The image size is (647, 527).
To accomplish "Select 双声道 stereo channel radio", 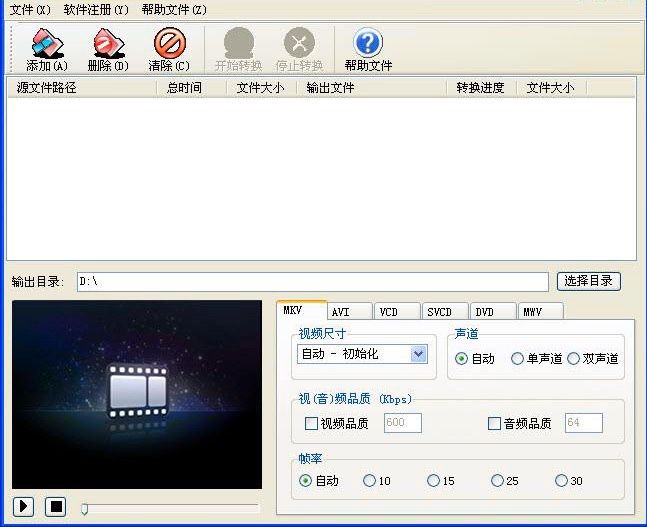I will [x=574, y=359].
